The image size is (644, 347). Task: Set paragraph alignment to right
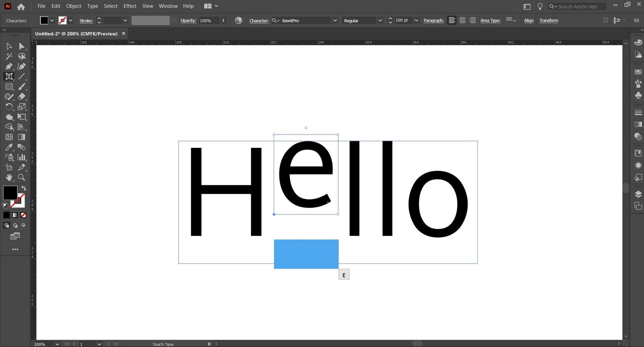click(473, 21)
